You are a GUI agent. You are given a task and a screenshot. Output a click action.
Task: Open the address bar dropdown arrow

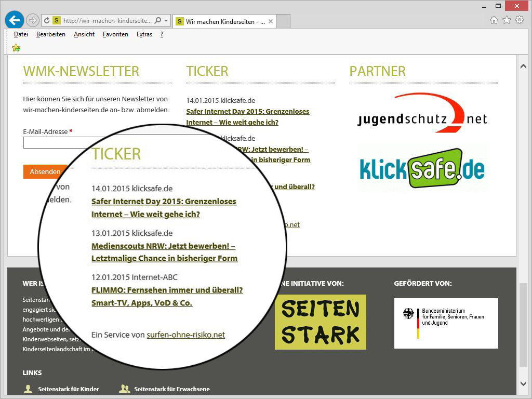[166, 21]
